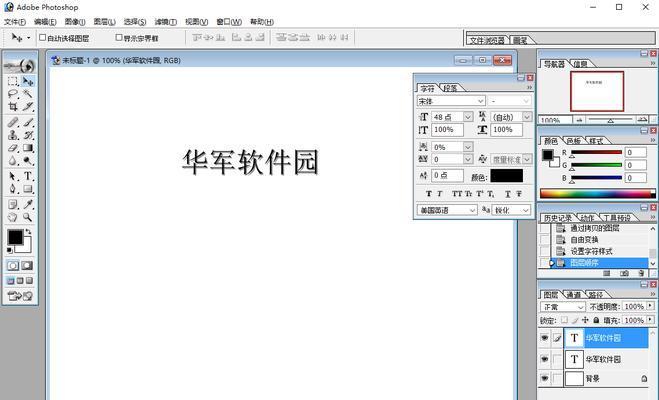Select the Rectangular Marquee tool
Screen dimensions: 659x400
(x=13, y=81)
